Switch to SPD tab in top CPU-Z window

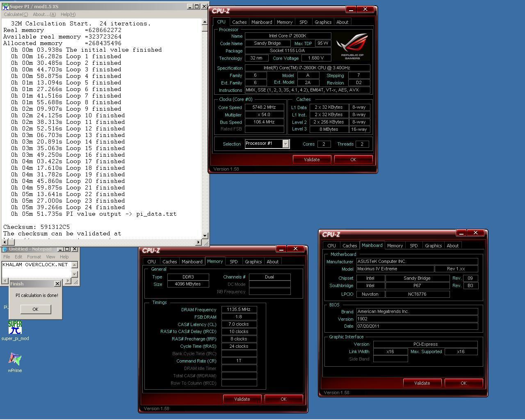303,22
